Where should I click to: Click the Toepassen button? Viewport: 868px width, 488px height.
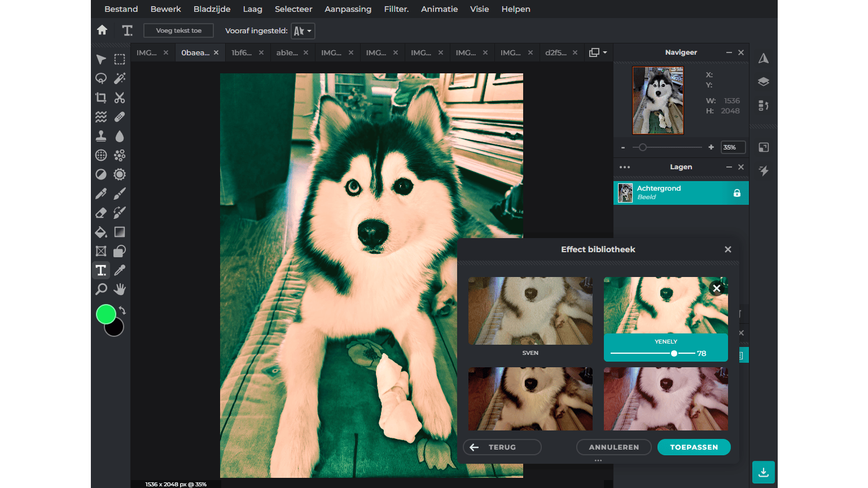pos(694,447)
